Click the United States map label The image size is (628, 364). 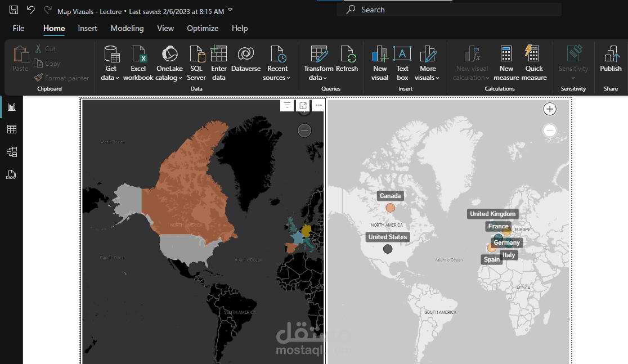tap(388, 237)
